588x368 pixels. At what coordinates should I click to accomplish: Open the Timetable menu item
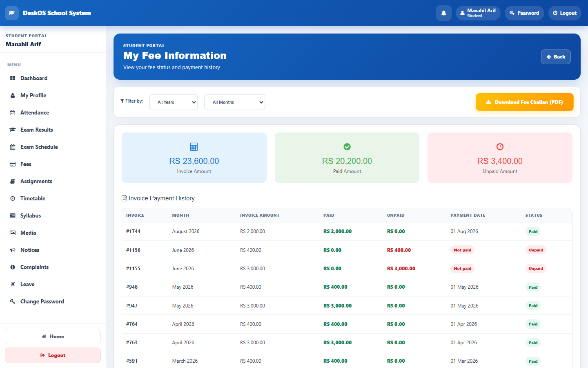[x=53, y=198]
